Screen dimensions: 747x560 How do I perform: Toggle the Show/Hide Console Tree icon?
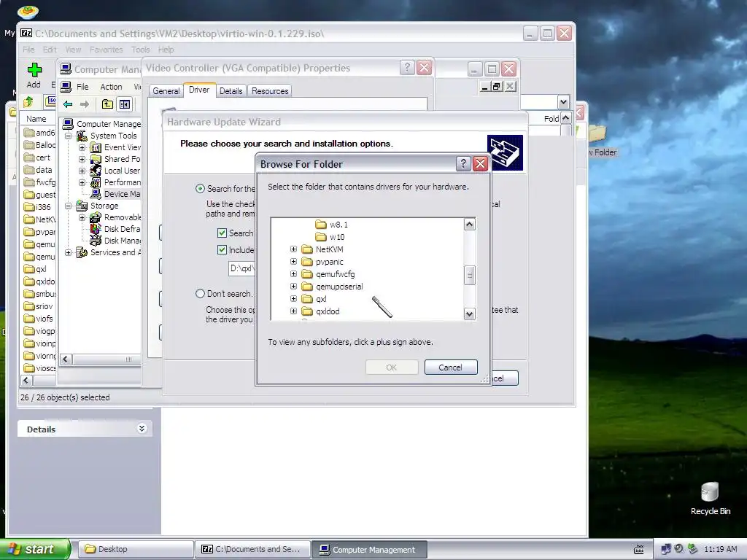(x=125, y=104)
